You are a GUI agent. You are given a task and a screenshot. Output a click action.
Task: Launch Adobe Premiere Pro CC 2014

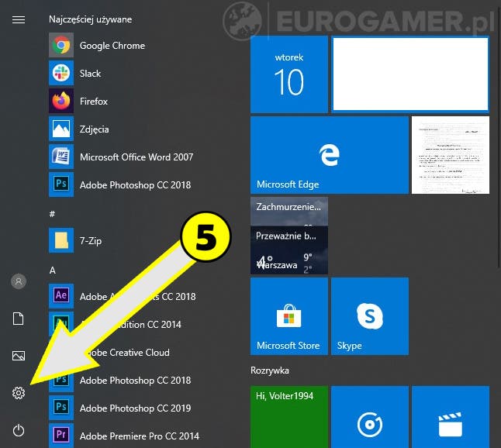click(124, 436)
